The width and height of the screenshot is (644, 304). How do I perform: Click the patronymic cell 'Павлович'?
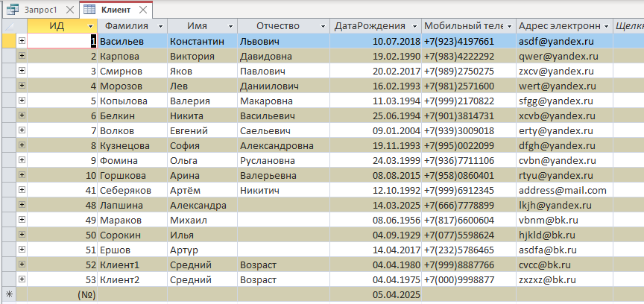[283, 71]
